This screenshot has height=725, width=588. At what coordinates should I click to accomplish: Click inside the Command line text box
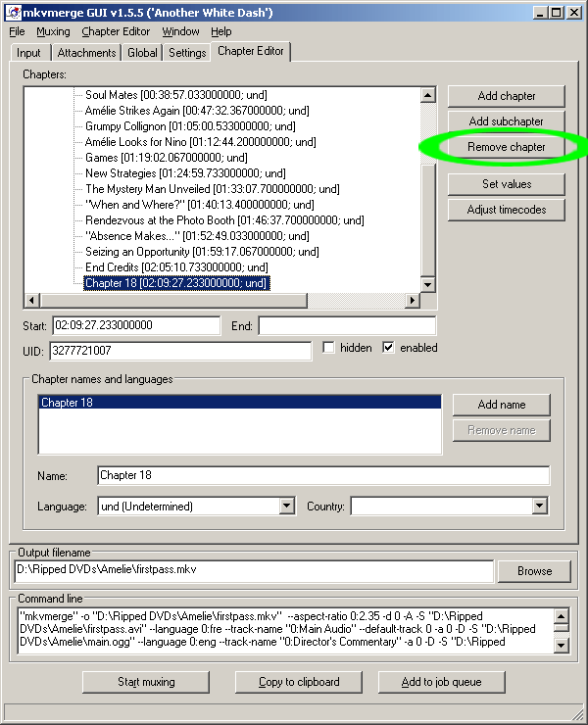click(x=285, y=631)
